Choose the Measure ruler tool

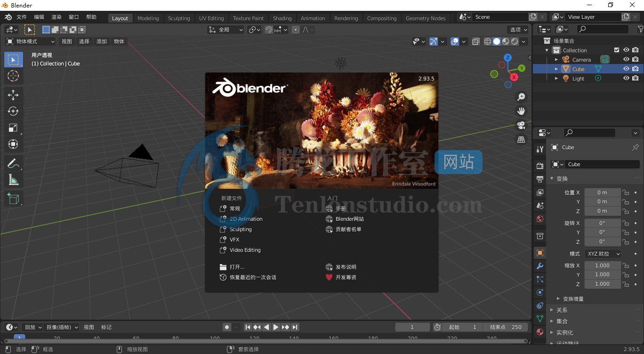(13, 180)
